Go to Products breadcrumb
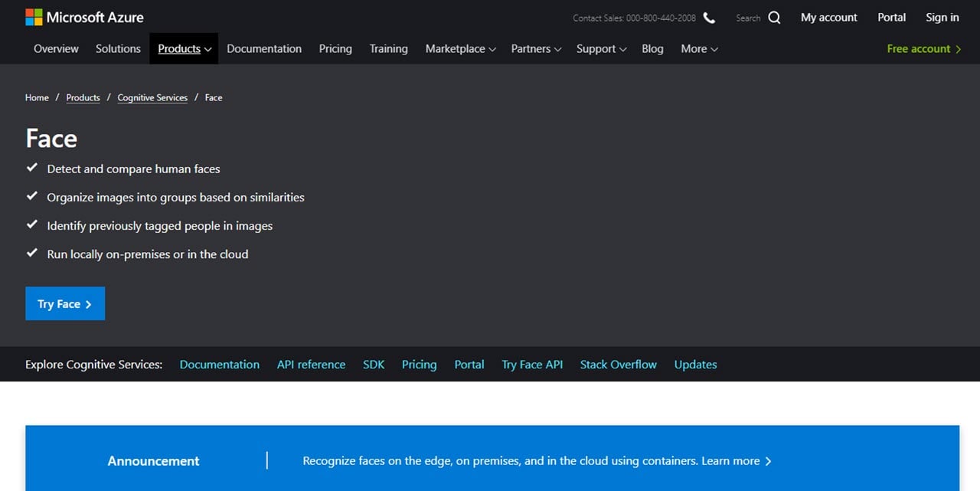This screenshot has width=980, height=491. pos(83,97)
